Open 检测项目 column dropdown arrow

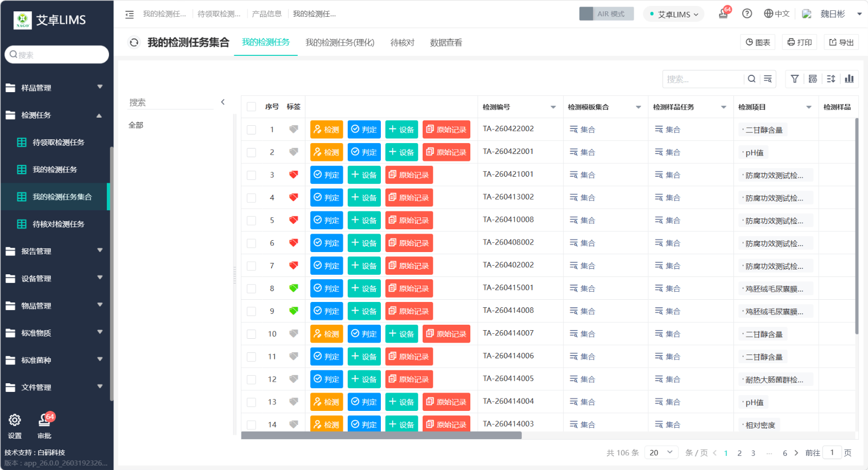pos(809,107)
